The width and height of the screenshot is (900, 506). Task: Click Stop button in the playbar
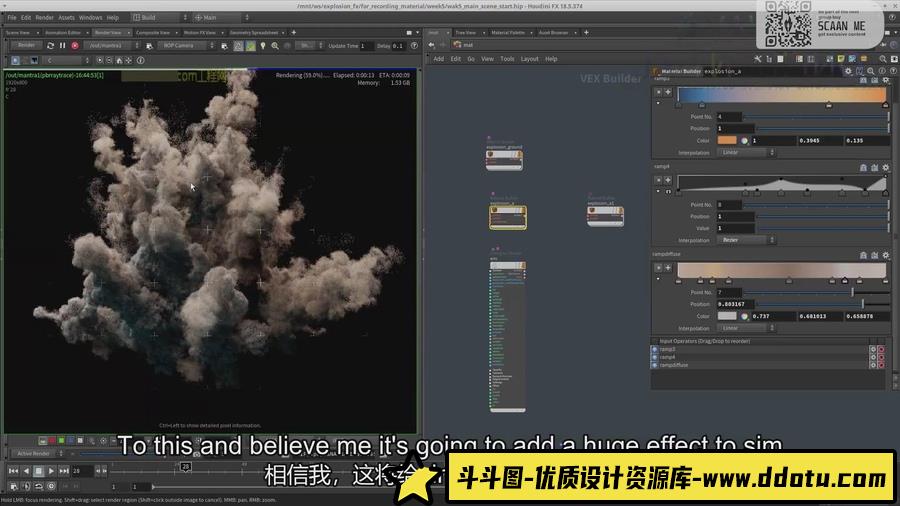point(38,471)
